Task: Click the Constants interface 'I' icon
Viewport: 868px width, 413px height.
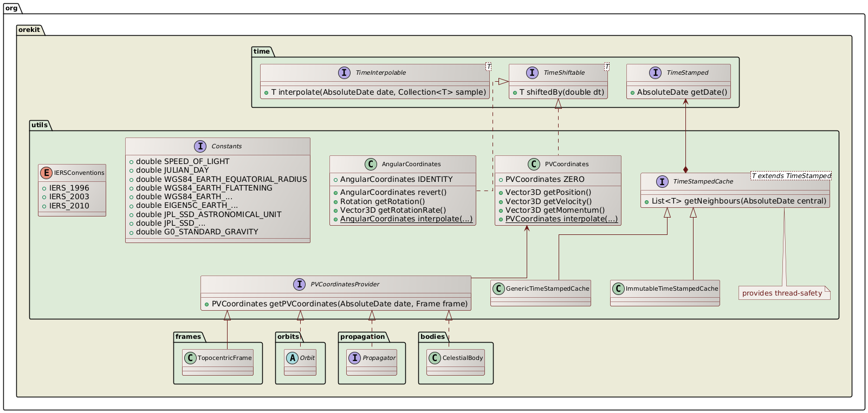Action: coord(200,146)
